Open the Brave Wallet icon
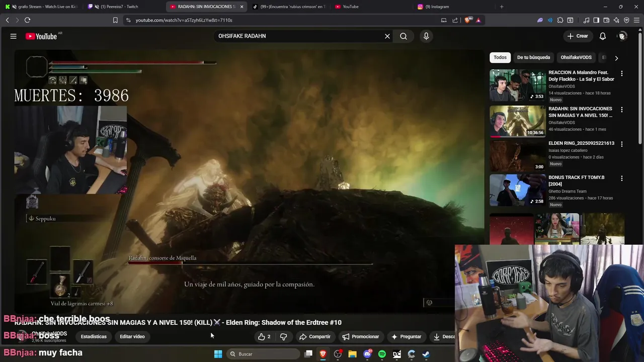The height and width of the screenshot is (362, 644). pos(606,20)
